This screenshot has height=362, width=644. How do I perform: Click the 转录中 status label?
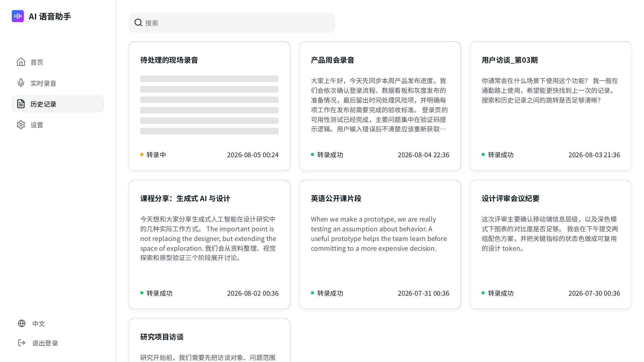tap(156, 155)
